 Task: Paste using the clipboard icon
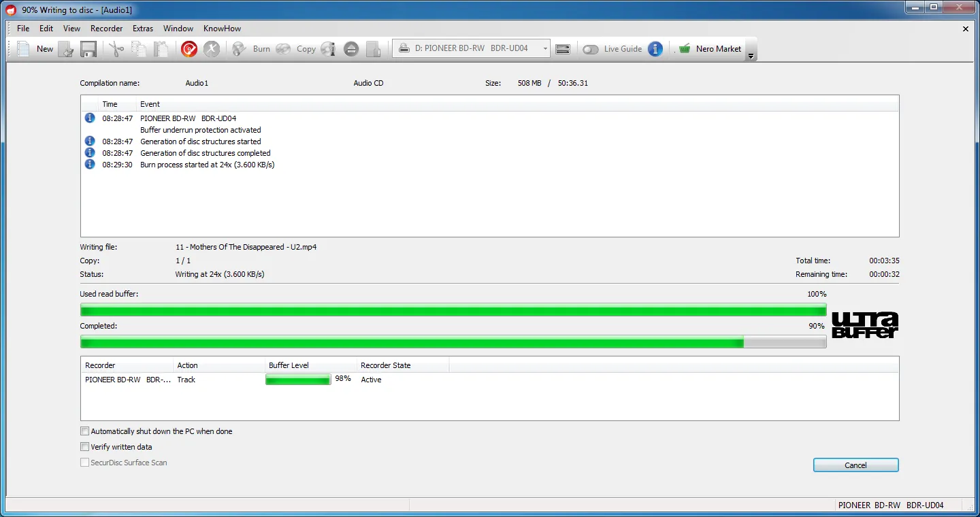pyautogui.click(x=160, y=49)
